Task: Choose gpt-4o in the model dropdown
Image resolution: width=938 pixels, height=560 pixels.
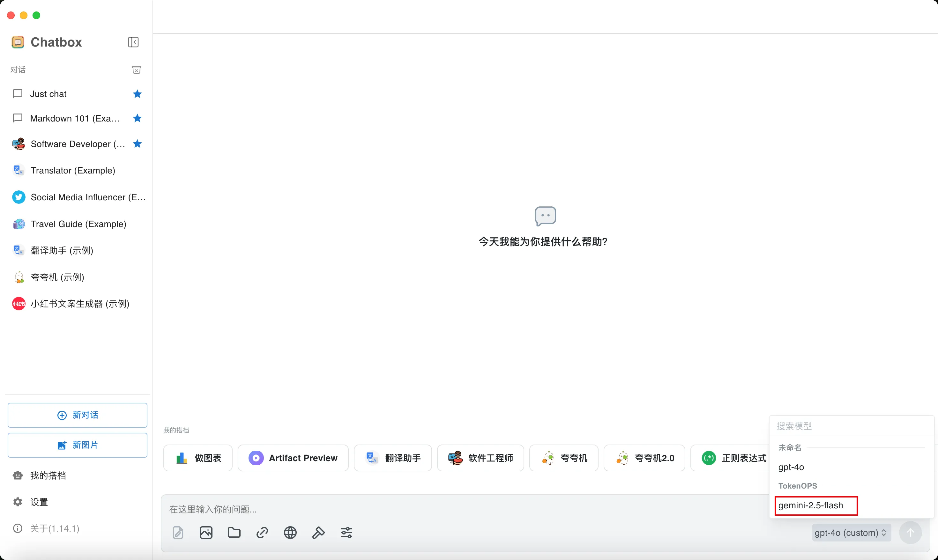Action: click(x=791, y=467)
